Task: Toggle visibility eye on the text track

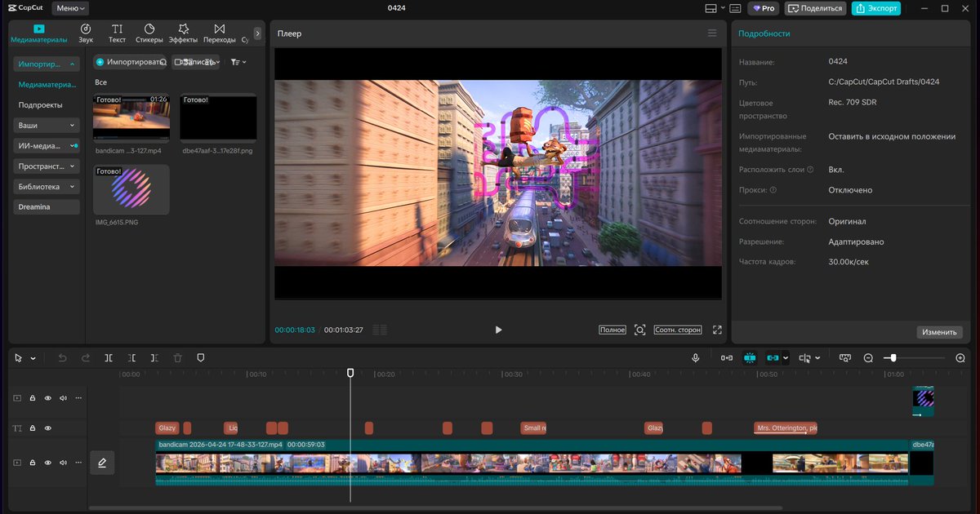Action: click(48, 428)
